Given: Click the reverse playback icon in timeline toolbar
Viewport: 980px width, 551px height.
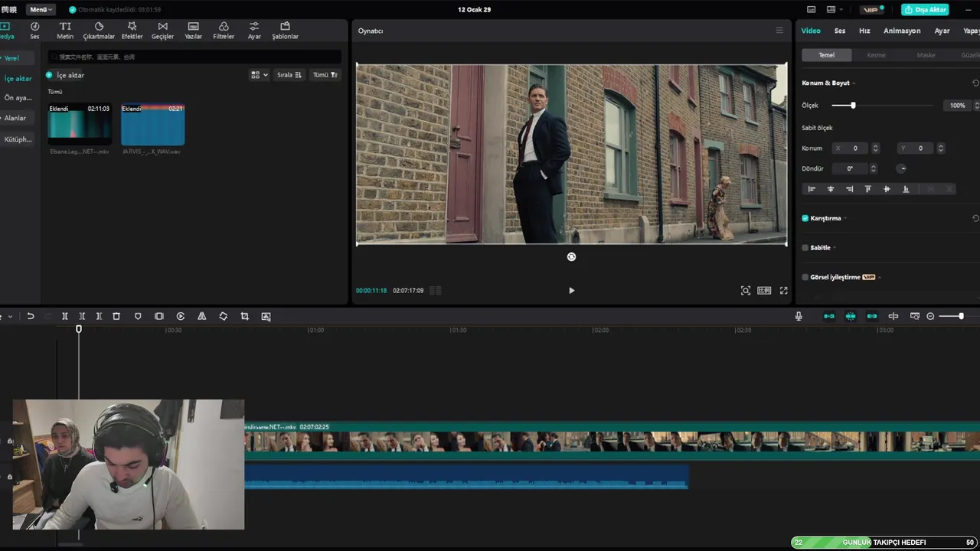Looking at the screenshot, I should point(181,316).
